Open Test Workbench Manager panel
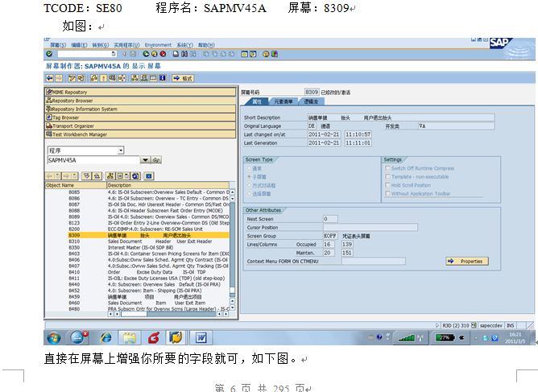 coord(140,134)
